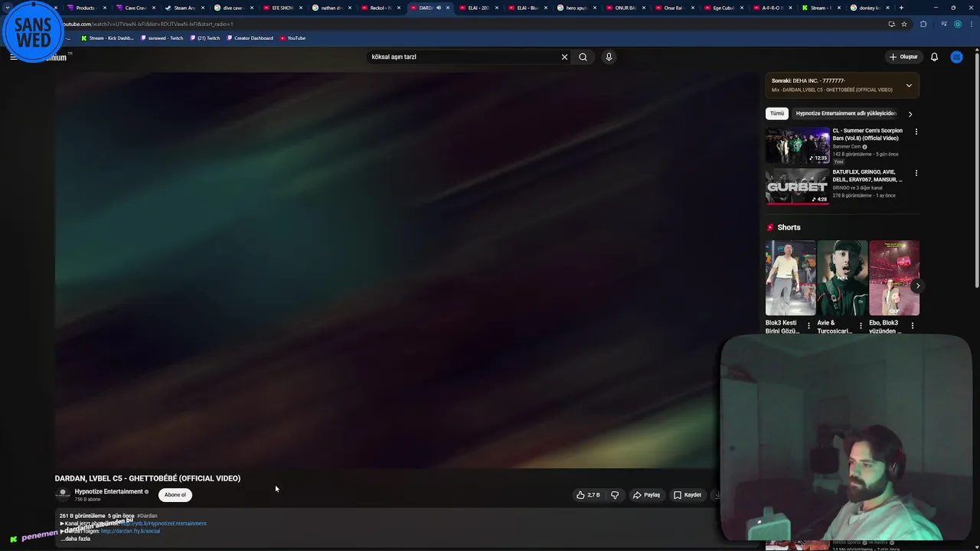
Task: Click the #Dardan hashtag
Action: [147, 516]
